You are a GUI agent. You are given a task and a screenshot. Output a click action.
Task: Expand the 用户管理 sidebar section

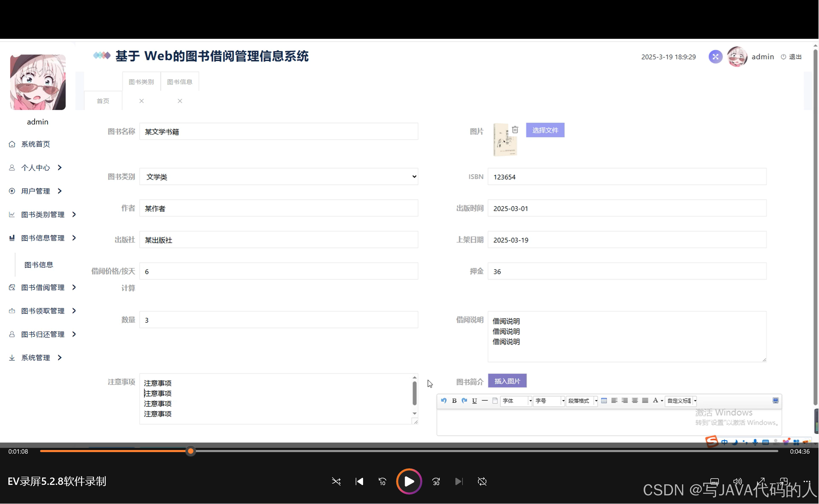tap(35, 191)
